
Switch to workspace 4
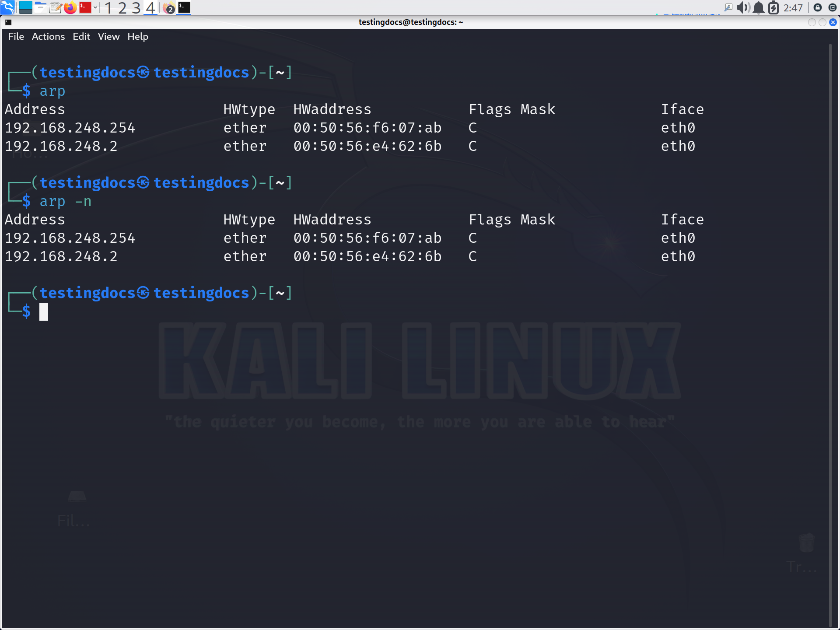150,7
